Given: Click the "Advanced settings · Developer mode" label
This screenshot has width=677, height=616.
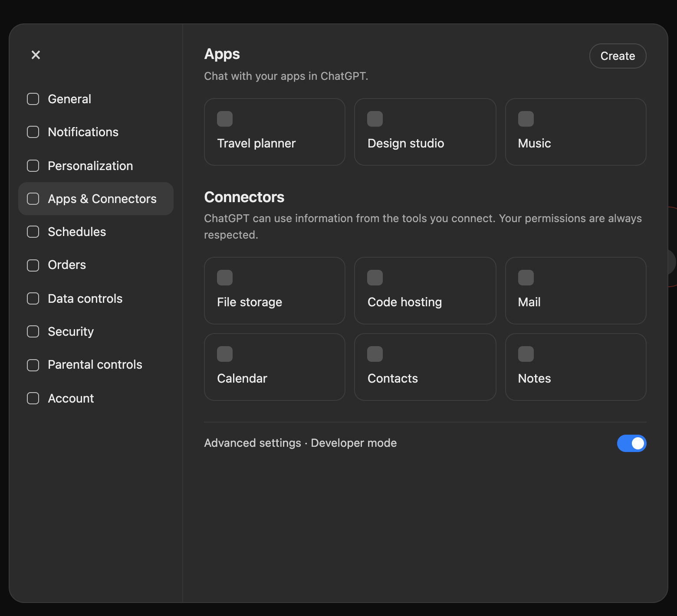Looking at the screenshot, I should click(x=300, y=443).
